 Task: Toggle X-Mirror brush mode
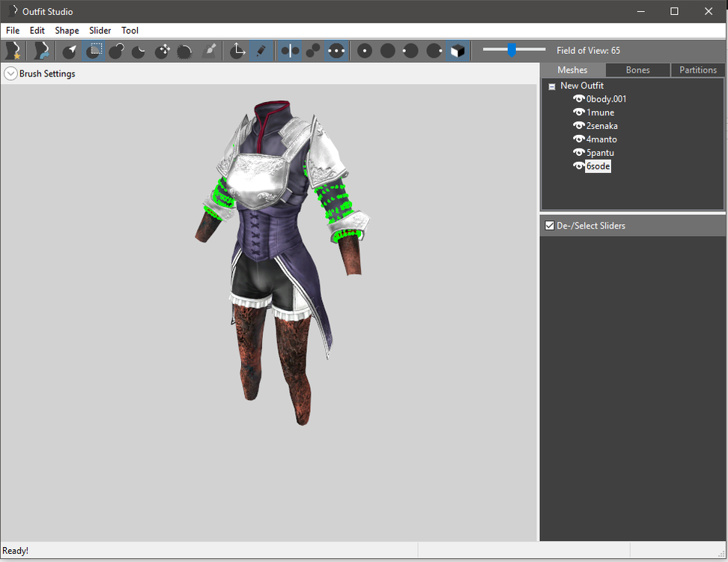pos(290,51)
